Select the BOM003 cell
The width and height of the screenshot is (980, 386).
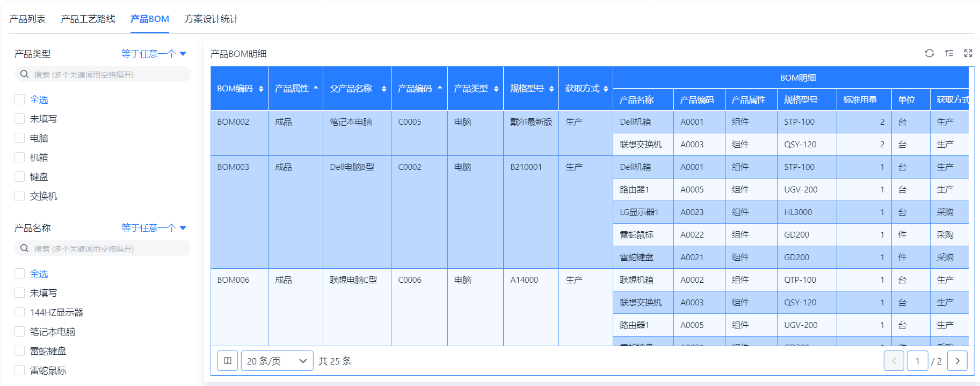click(239, 212)
